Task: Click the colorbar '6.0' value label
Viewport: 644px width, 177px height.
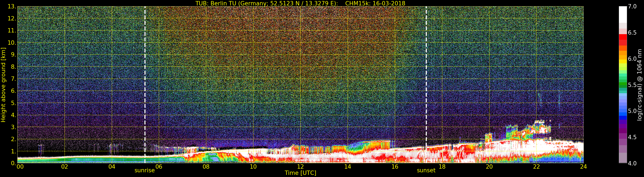Action: [x=632, y=59]
